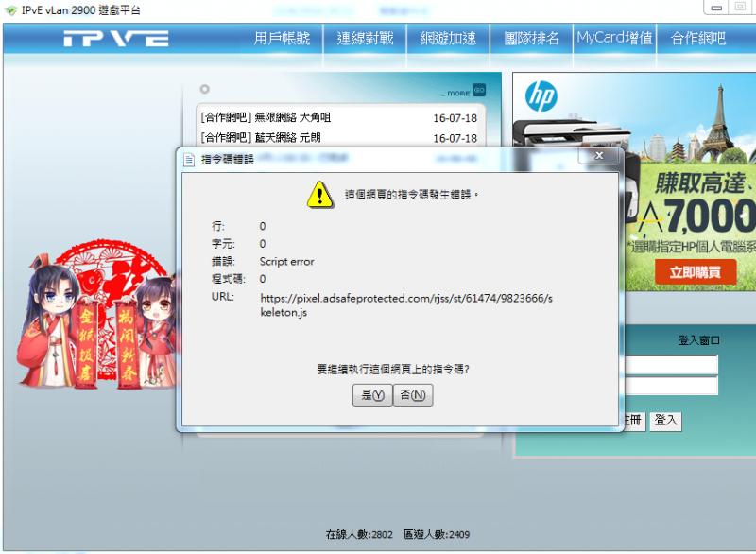Click the New Year cartoon characters image

coord(96,315)
